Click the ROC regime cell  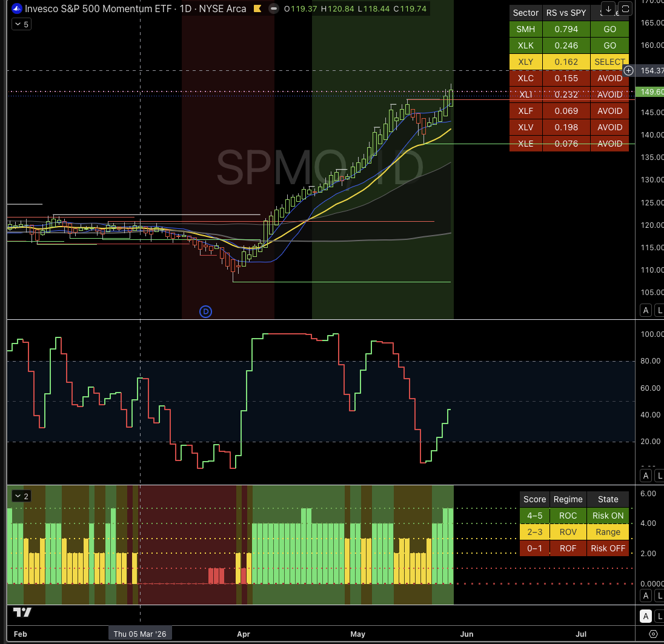point(568,516)
